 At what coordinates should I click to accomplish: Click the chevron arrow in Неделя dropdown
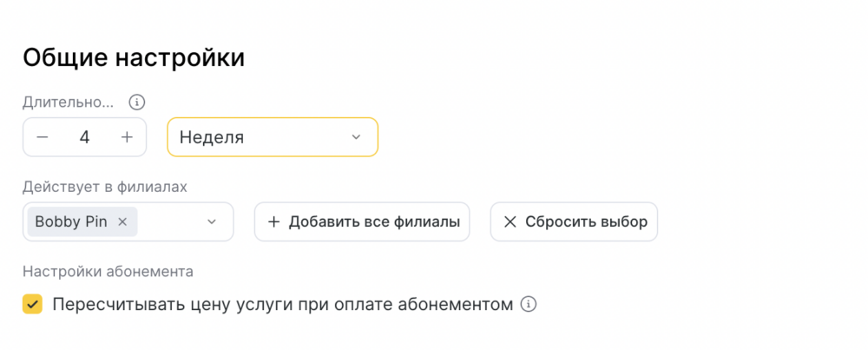click(x=356, y=137)
